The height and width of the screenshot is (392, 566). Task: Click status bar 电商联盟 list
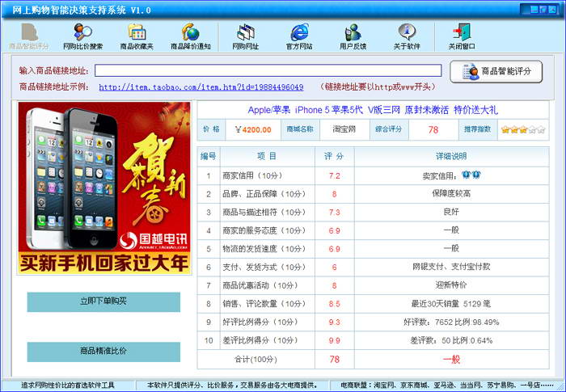446,386
